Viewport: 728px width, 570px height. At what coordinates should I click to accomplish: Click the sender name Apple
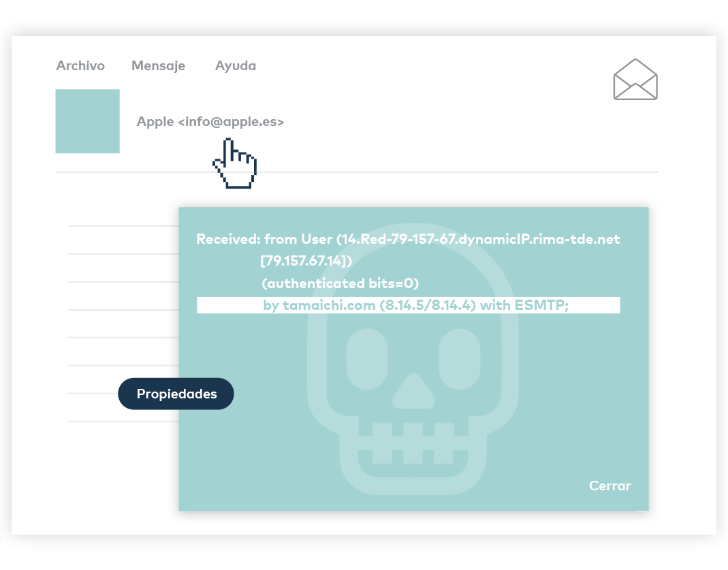155,122
